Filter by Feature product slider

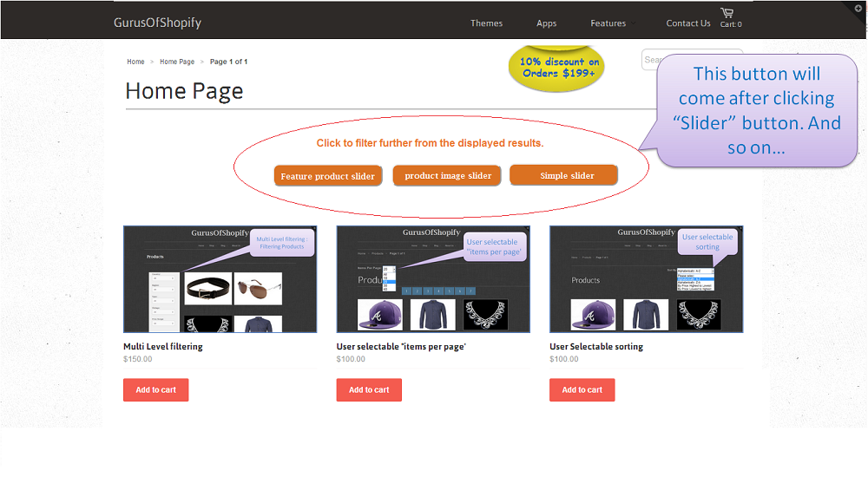pos(327,176)
